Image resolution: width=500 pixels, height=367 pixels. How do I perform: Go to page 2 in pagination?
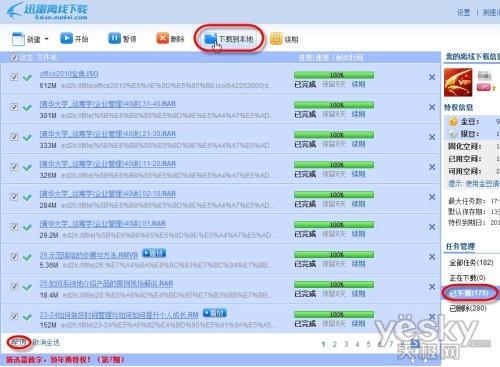[335, 344]
